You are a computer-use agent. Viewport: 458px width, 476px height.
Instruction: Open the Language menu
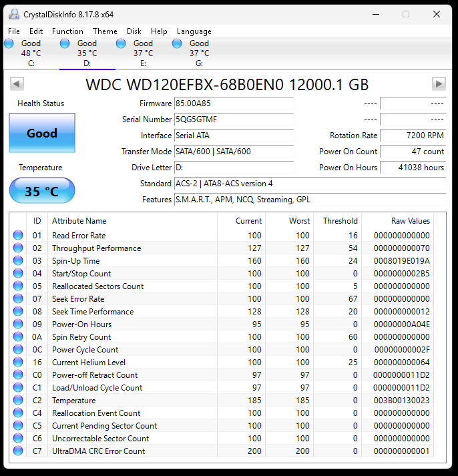point(194,31)
